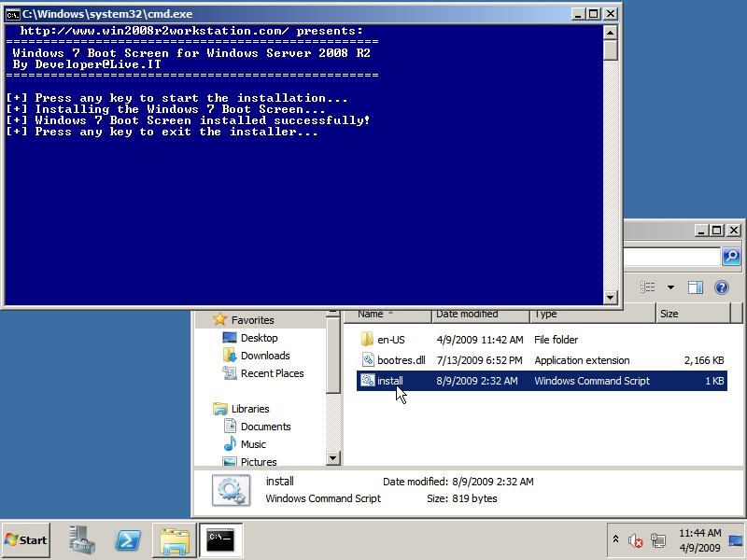Click the cmd window scrollbar down arrow
This screenshot has width=747, height=560.
(611, 298)
